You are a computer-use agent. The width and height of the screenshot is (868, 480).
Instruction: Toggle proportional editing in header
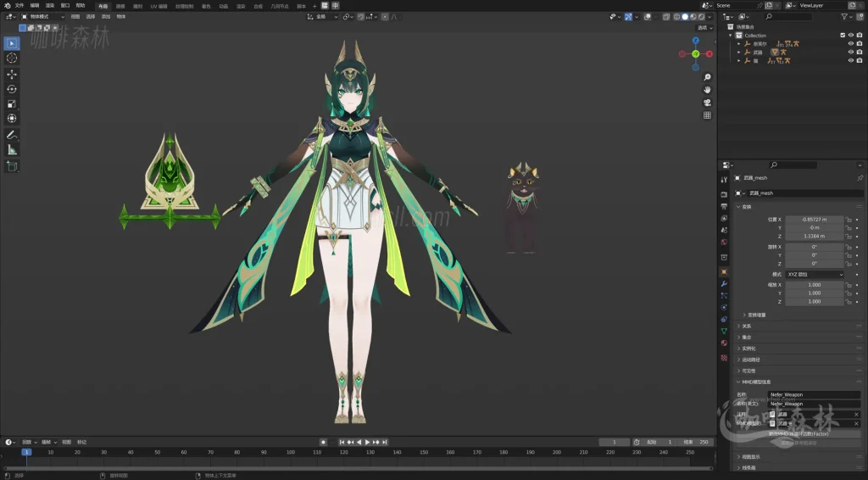pyautogui.click(x=386, y=17)
